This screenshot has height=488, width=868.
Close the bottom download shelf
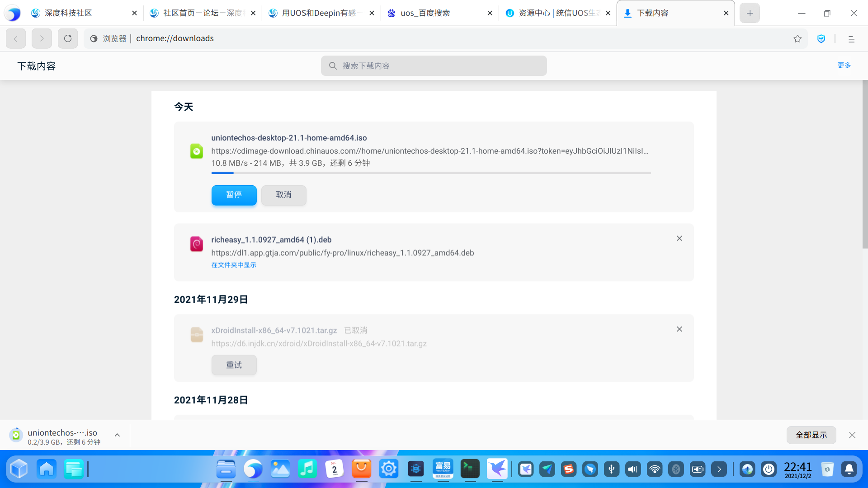tap(852, 435)
